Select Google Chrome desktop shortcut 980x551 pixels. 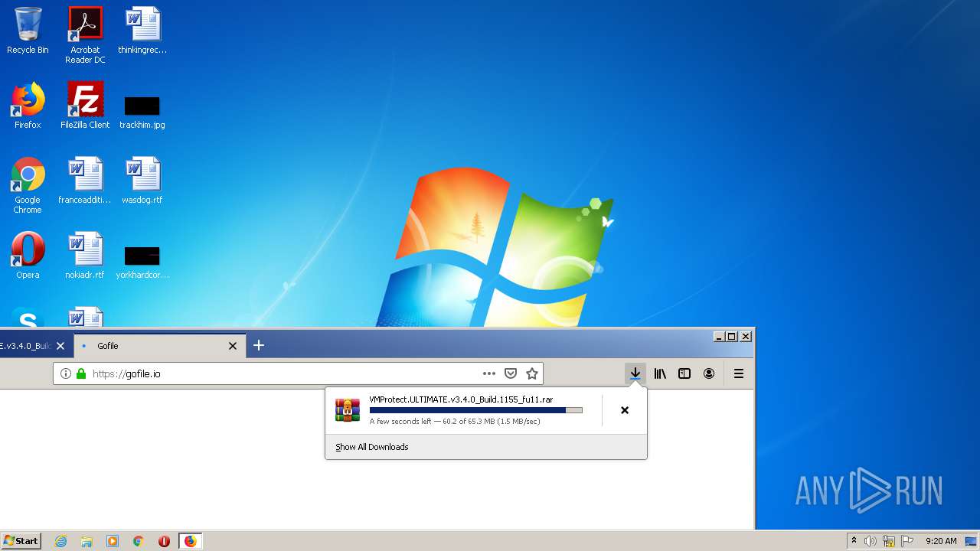28,185
